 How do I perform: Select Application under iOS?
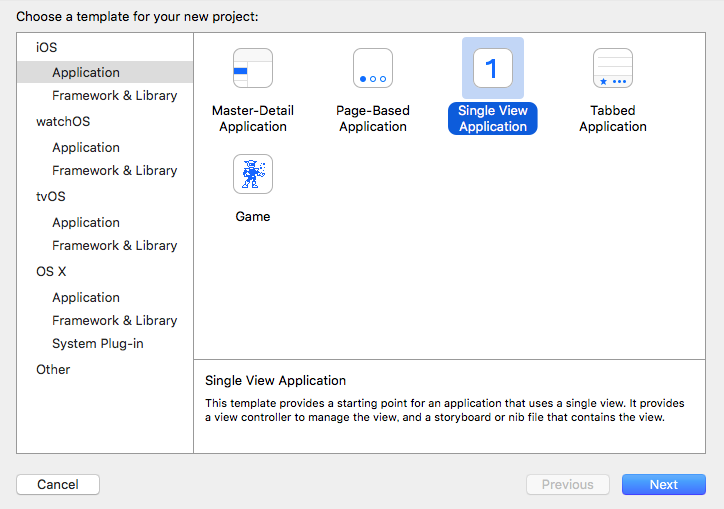pos(105,72)
